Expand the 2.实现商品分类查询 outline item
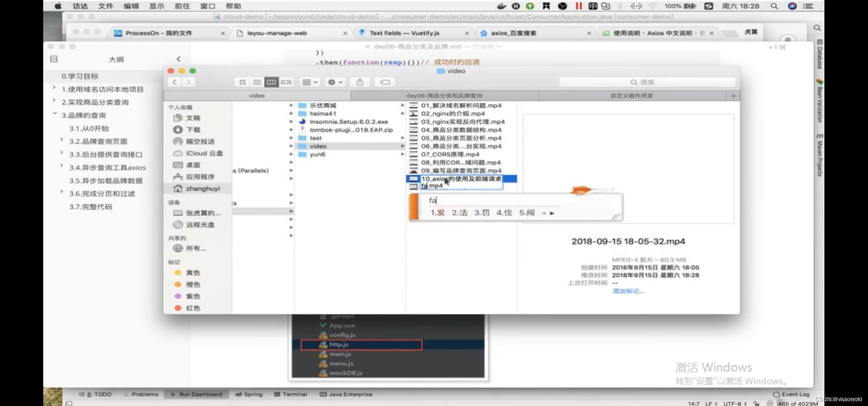The width and height of the screenshot is (868, 406). (x=54, y=100)
